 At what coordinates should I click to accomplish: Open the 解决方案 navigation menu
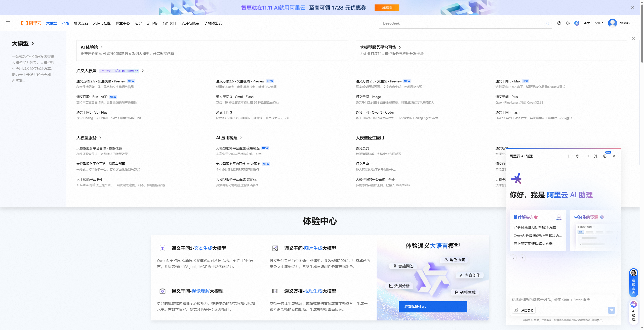point(81,23)
